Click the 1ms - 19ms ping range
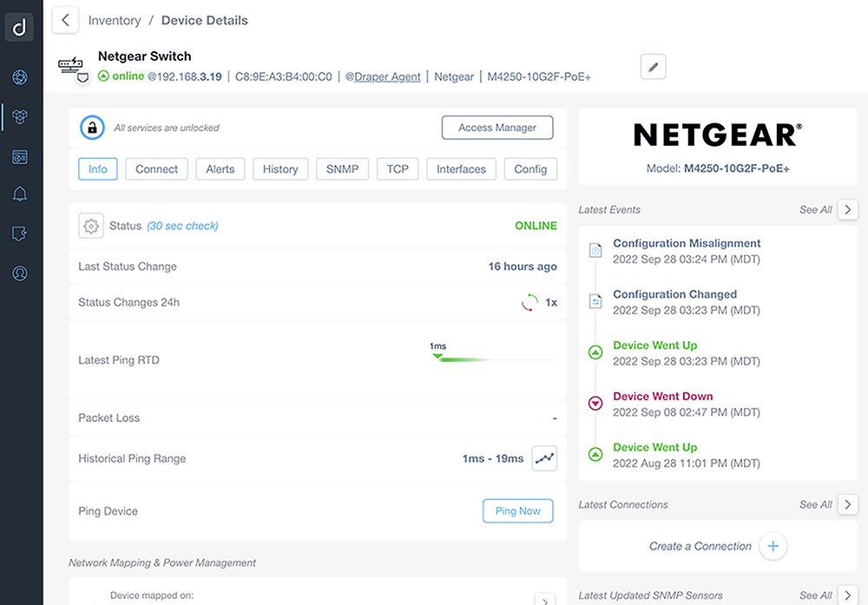 click(493, 458)
